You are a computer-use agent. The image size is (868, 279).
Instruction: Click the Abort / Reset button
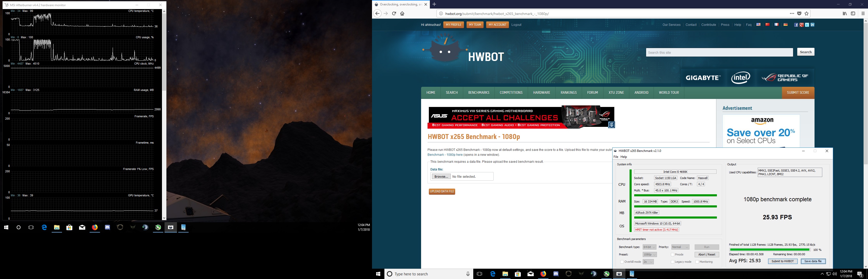coord(707,254)
